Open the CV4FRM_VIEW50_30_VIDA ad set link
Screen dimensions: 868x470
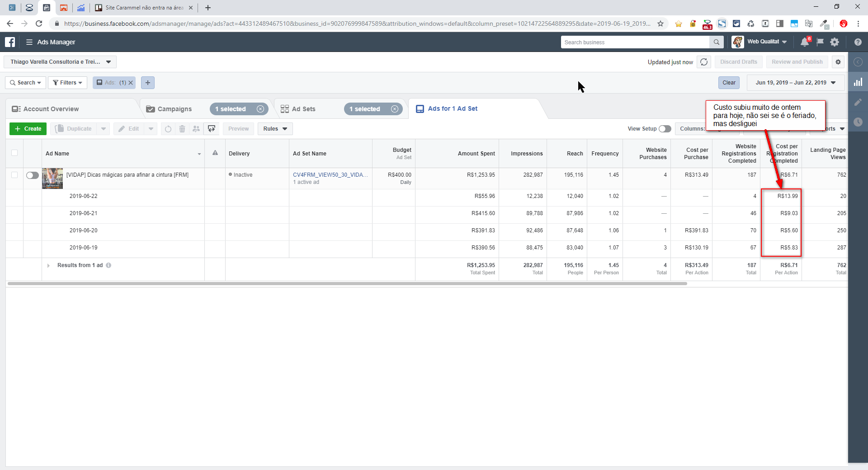pos(330,175)
